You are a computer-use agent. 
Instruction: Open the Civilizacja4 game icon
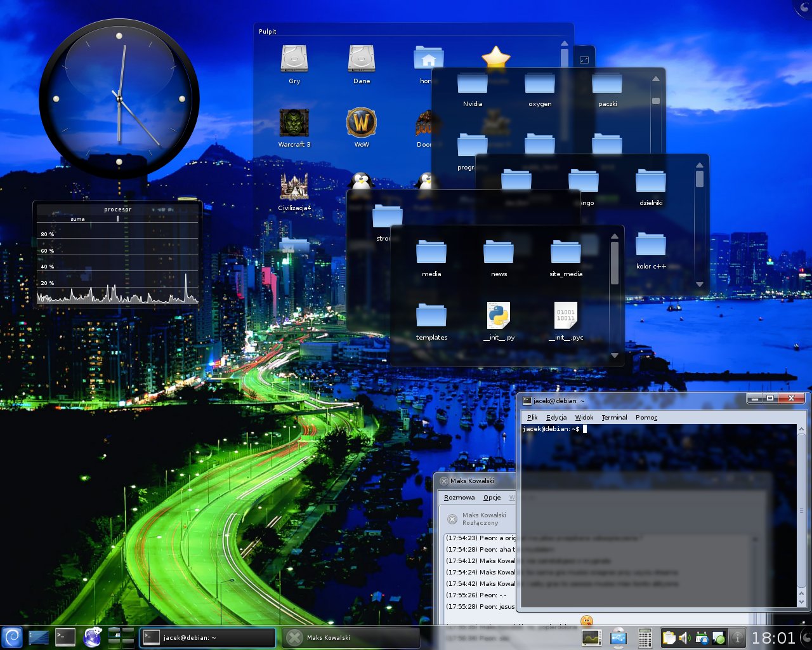pyautogui.click(x=294, y=188)
